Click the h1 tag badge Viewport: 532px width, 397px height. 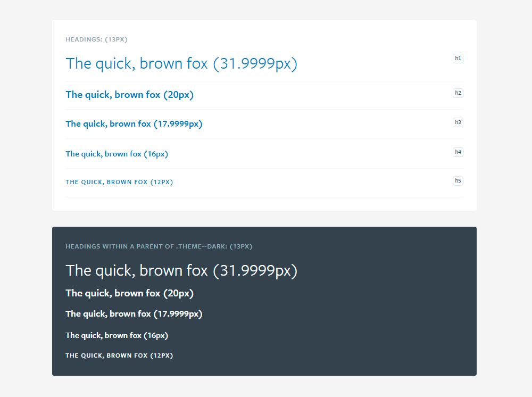click(458, 59)
